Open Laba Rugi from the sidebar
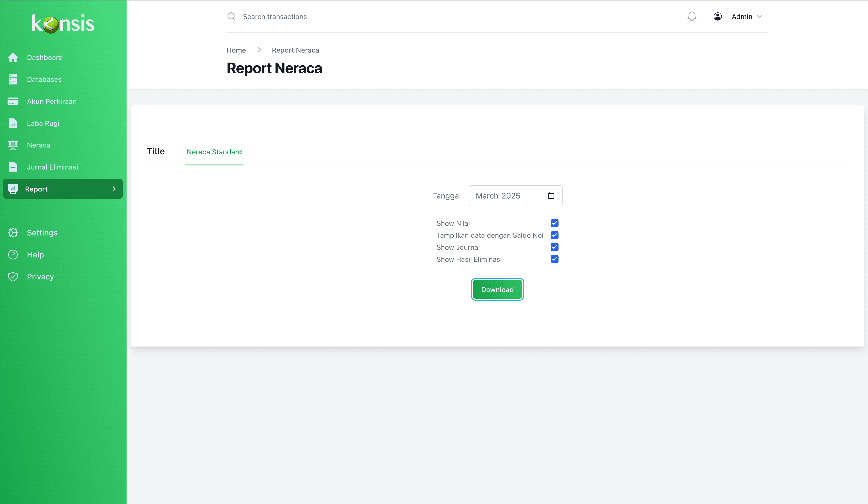868x504 pixels. click(x=43, y=123)
